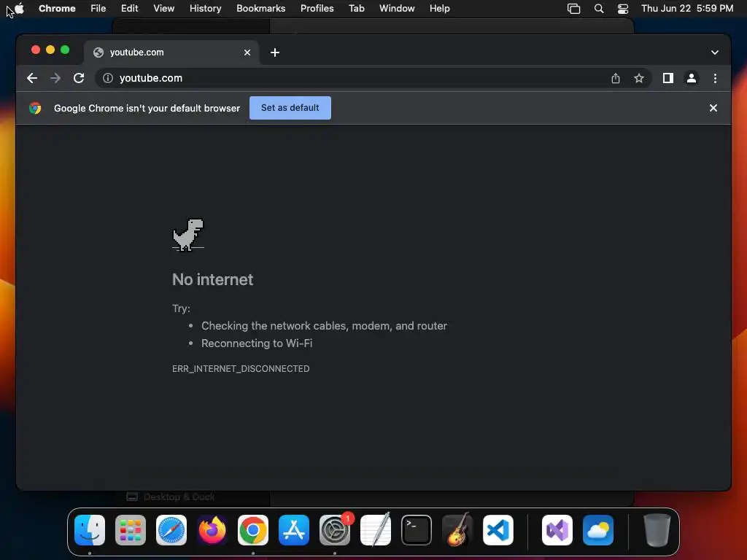Launch Firefox from the dock
Image resolution: width=747 pixels, height=560 pixels.
[212, 530]
